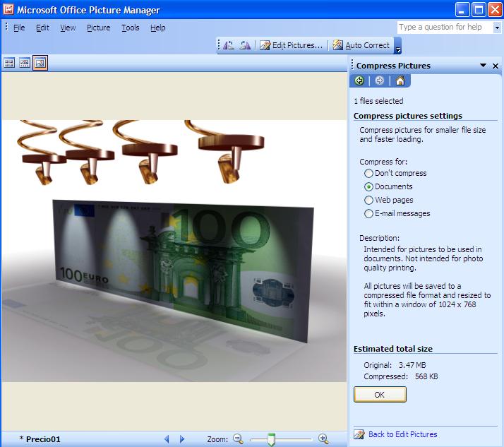This screenshot has height=447, width=504.
Task: Rotate picture right using toolbar icon
Action: [x=245, y=45]
